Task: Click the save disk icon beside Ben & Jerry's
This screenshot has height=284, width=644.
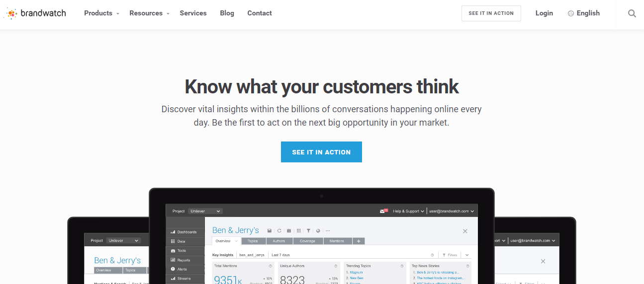Action: coord(270,231)
